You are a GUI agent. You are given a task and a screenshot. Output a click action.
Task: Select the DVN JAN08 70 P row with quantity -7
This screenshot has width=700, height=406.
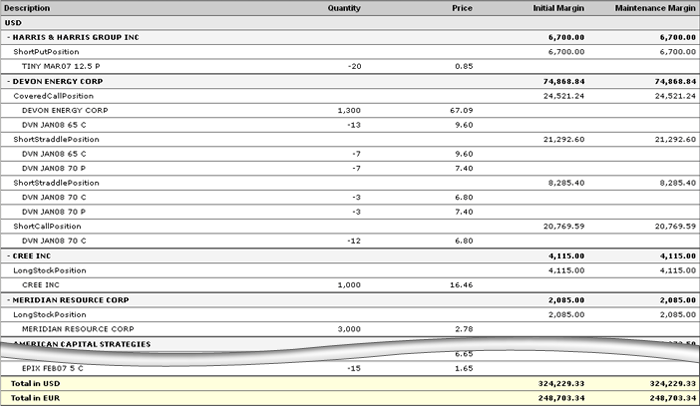(x=350, y=168)
